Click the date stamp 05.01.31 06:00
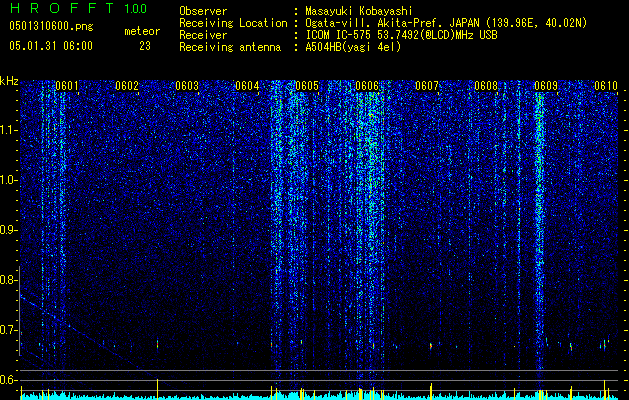629x400 pixels. [x=51, y=46]
